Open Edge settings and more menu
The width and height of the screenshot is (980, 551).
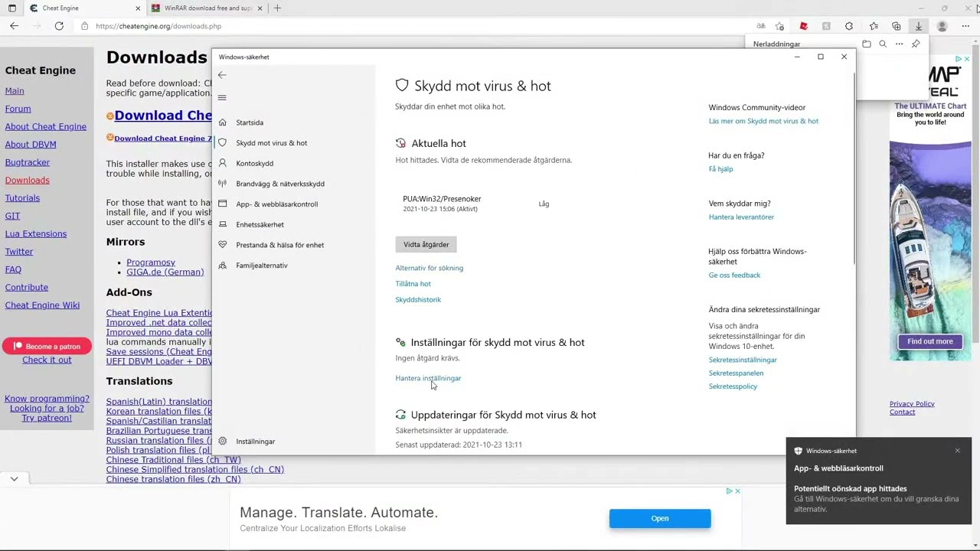966,26
